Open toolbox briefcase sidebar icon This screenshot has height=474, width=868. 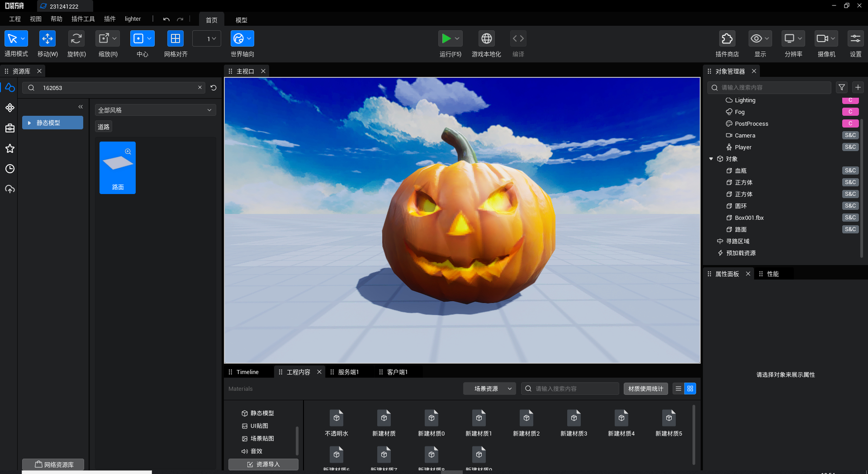click(10, 128)
